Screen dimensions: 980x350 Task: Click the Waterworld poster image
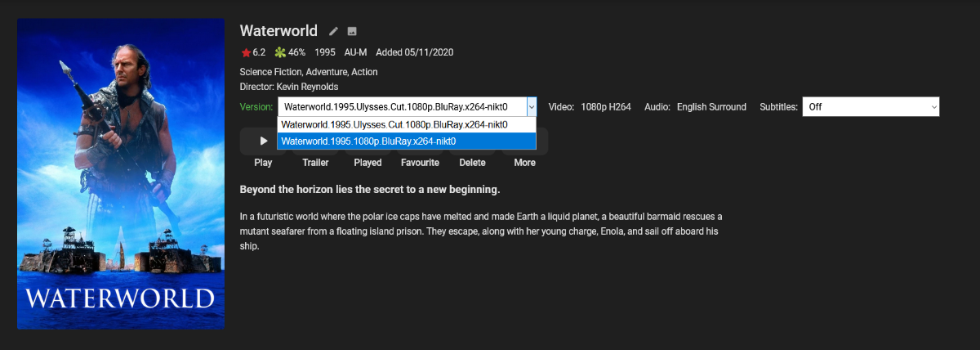coord(121,174)
